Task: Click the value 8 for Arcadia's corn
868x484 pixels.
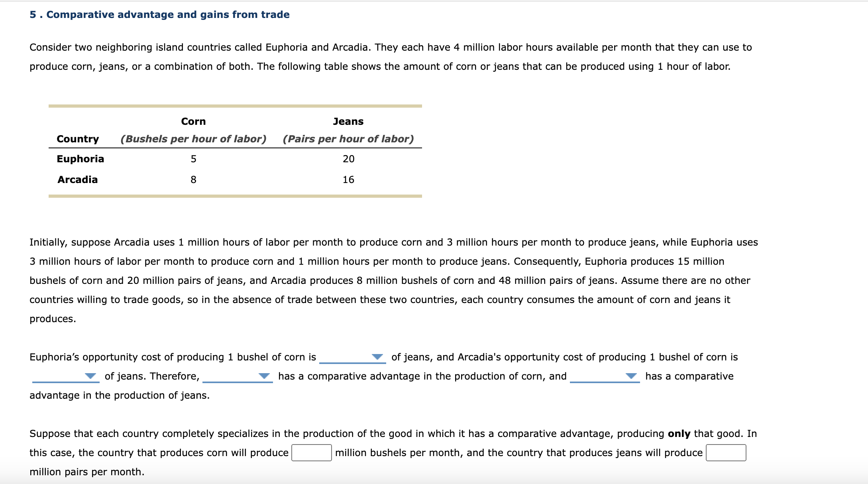Action: click(x=194, y=179)
